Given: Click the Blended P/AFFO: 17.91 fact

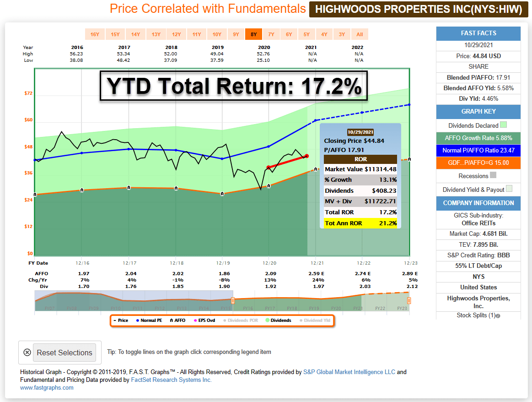Looking at the screenshot, I should click(478, 77).
